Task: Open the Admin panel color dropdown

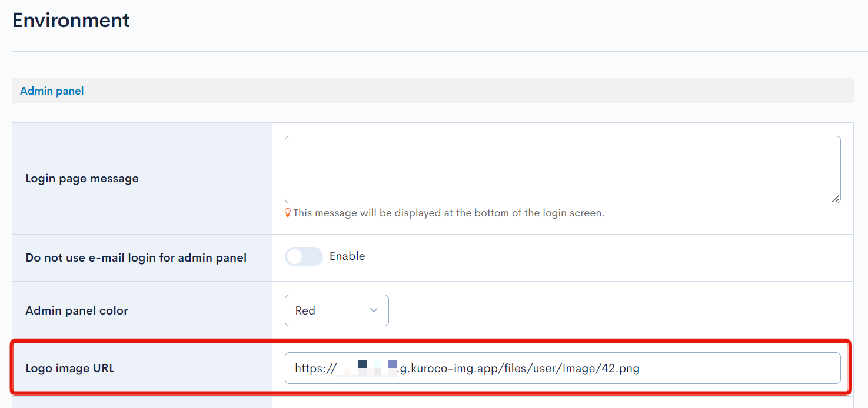Action: [x=337, y=310]
